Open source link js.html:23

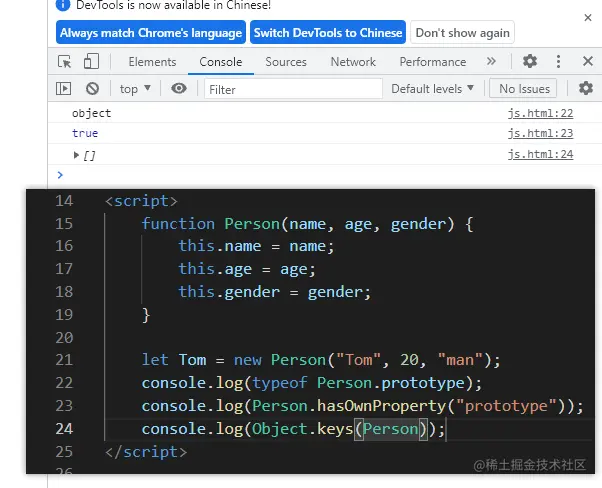pos(540,133)
